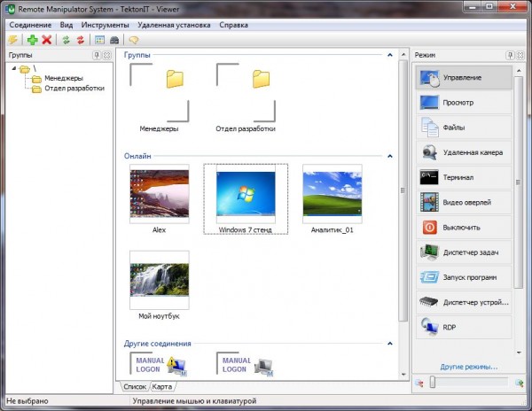Click the red refresh arrows icon

pyautogui.click(x=80, y=41)
